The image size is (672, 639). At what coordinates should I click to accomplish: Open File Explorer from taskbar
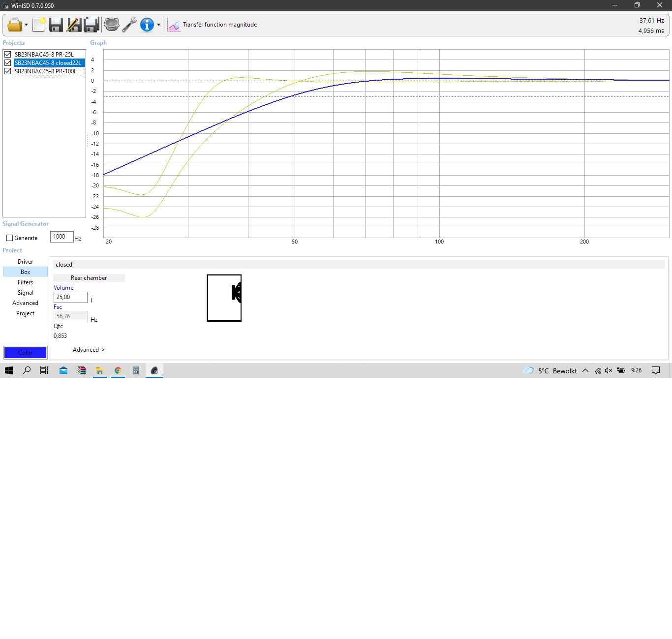point(100,370)
